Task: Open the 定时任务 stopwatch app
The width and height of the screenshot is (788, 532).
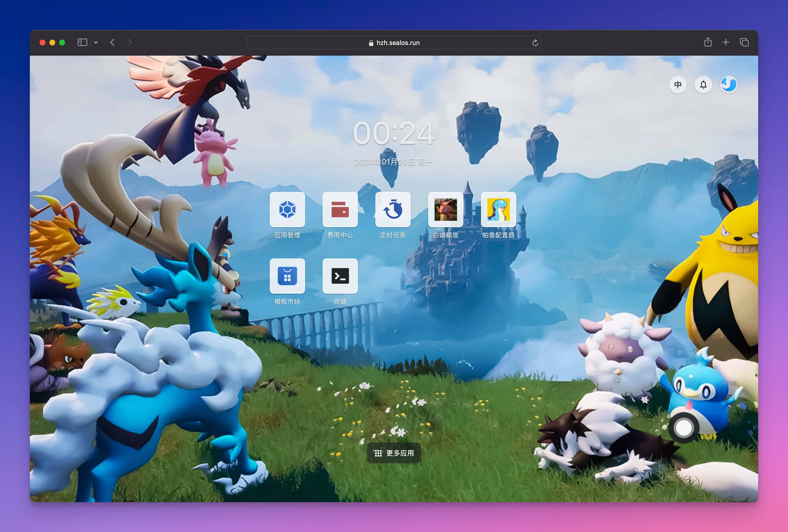Action: click(x=393, y=210)
